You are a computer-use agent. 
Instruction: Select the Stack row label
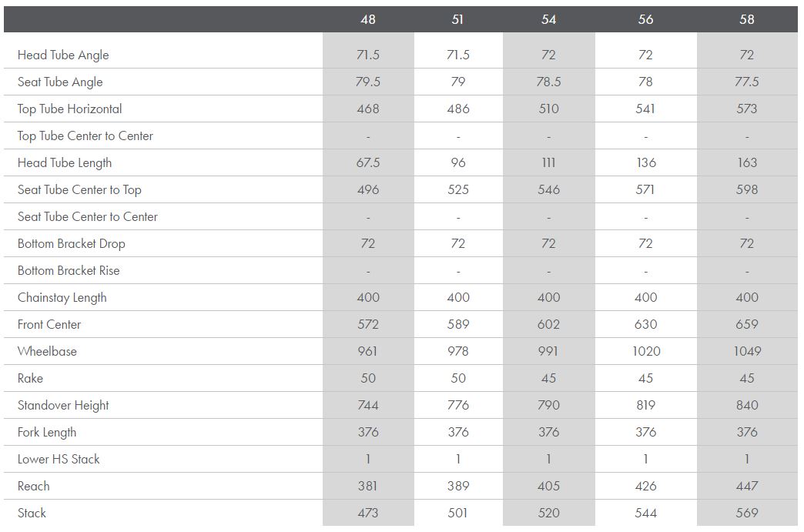[x=32, y=514]
